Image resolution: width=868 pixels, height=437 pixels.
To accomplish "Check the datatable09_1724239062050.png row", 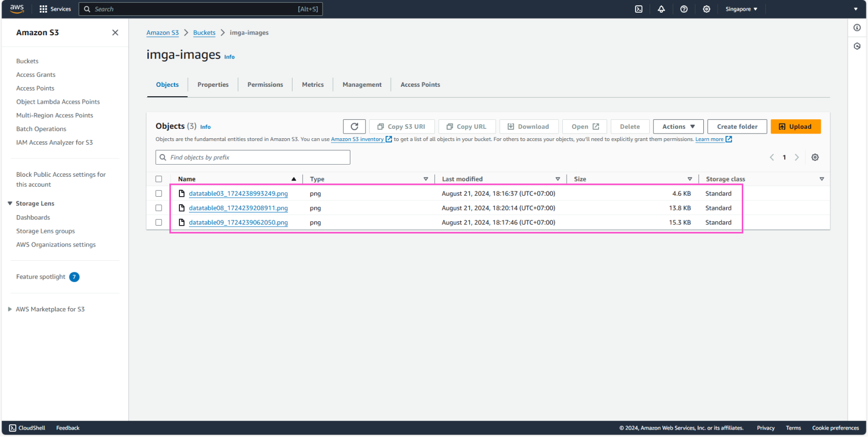I will 159,222.
